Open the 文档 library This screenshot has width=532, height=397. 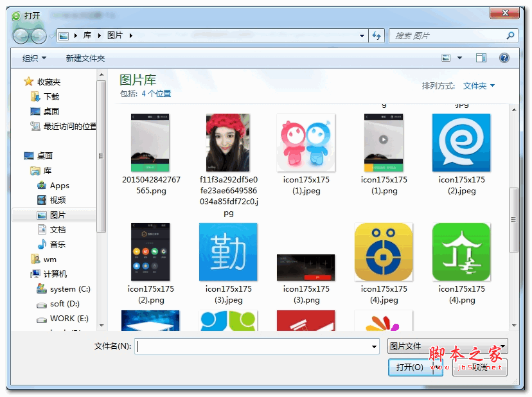(51, 230)
